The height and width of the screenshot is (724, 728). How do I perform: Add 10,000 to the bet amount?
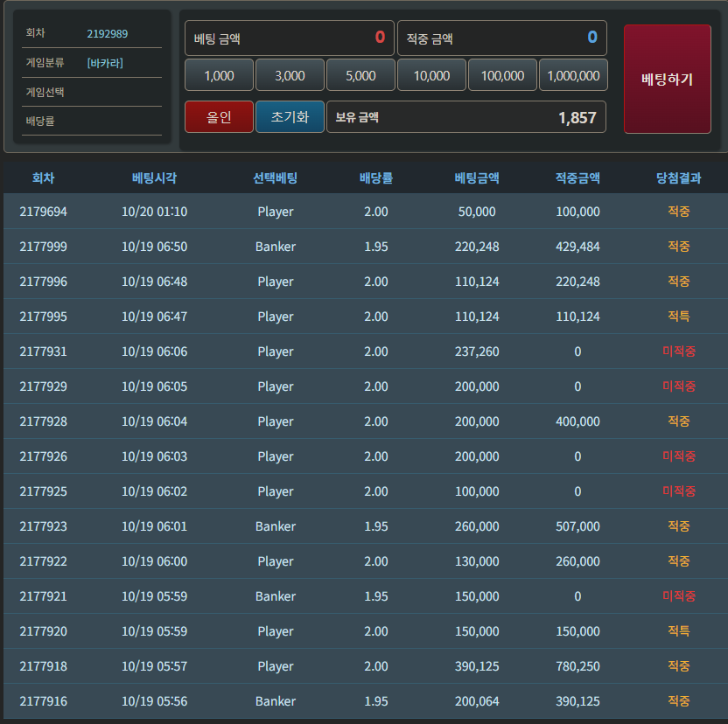coord(431,75)
